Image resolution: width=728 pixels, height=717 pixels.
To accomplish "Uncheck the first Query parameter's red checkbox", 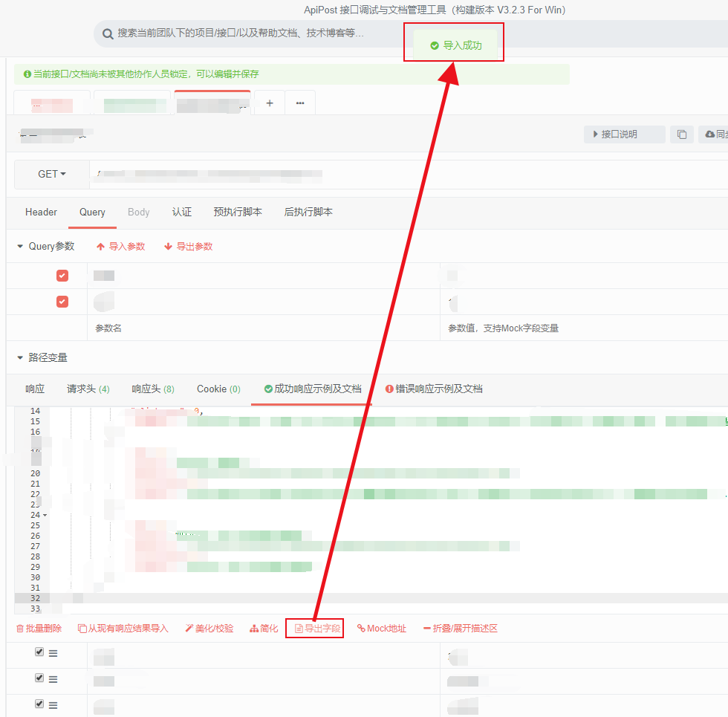I will click(62, 276).
